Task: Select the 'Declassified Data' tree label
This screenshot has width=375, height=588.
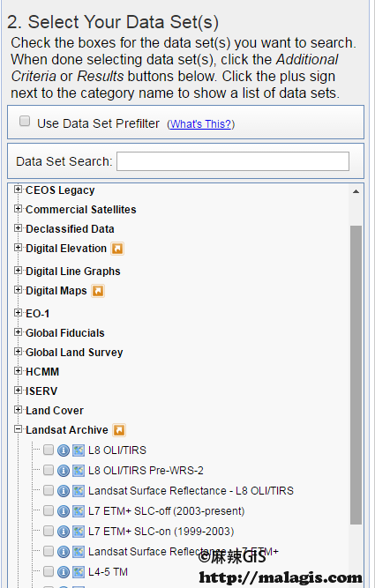Action: click(x=70, y=229)
